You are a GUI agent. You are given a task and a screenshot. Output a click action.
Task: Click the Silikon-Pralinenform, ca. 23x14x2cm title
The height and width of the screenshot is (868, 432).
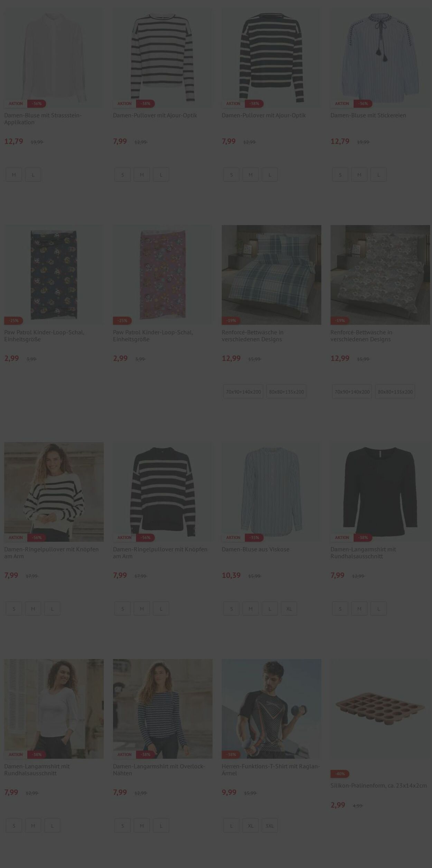[378, 785]
